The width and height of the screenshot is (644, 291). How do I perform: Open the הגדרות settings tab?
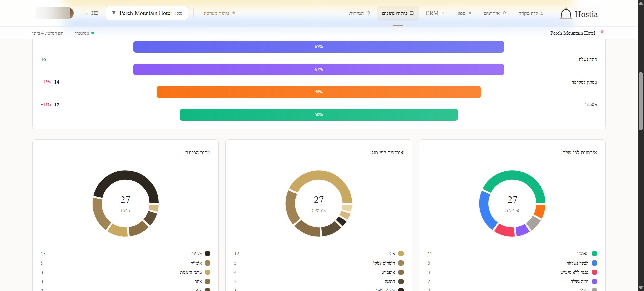point(359,13)
